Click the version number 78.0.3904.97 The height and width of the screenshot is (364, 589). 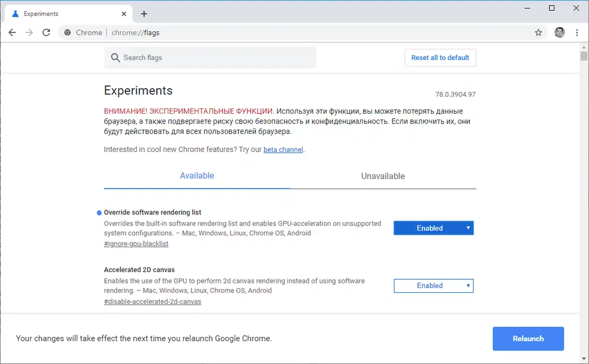pos(455,94)
